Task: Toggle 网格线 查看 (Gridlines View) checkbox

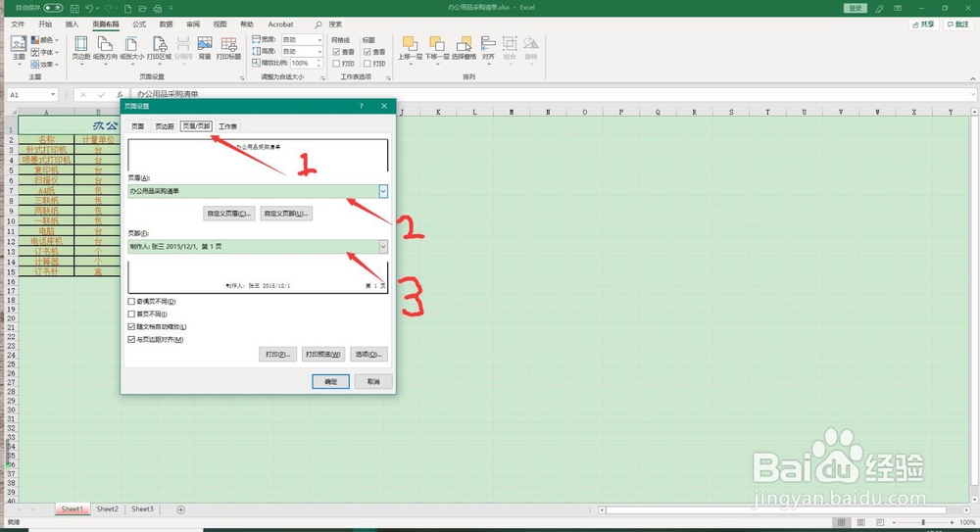Action: coord(336,52)
